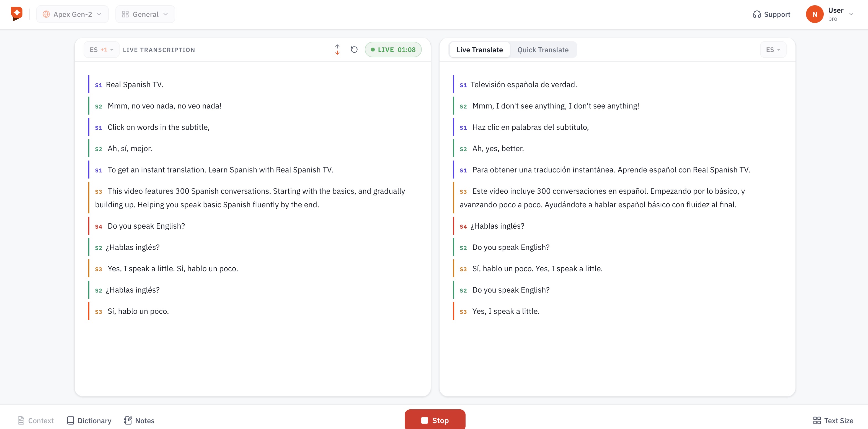The image size is (868, 429).
Task: Click the Text Size grid icon
Action: pos(817,420)
